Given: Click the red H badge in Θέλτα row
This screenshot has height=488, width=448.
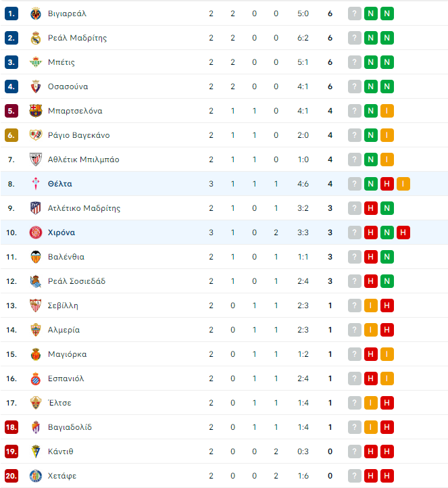Looking at the screenshot, I should click(387, 184).
